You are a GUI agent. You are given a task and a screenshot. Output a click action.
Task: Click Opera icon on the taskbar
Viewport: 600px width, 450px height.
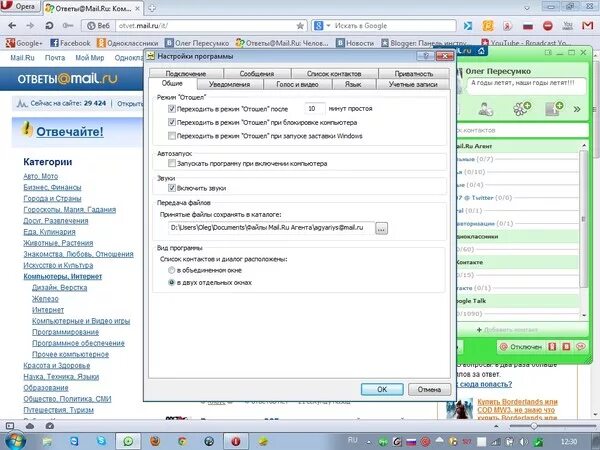(236, 441)
